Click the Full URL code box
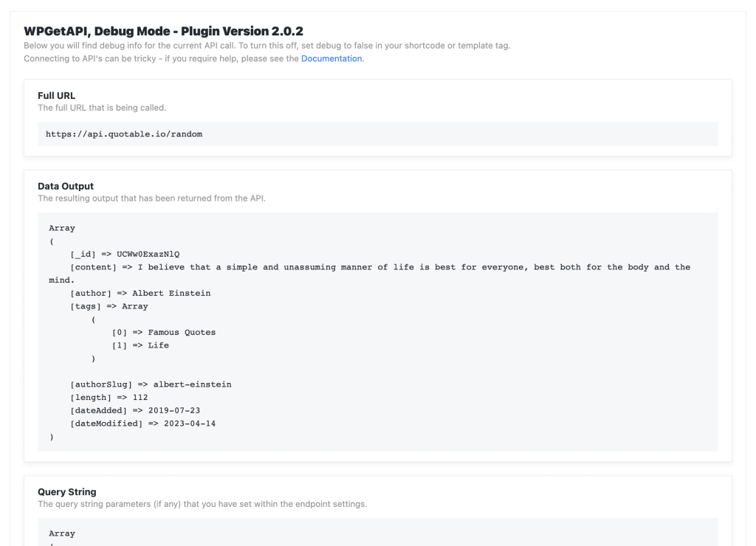This screenshot has width=756, height=546. tap(377, 134)
